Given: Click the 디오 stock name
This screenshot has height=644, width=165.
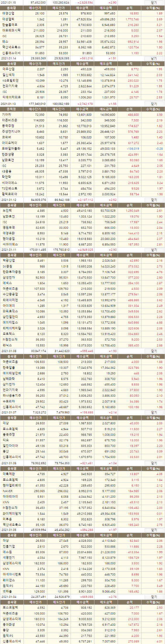Looking at the screenshot, I should click(5, 440).
